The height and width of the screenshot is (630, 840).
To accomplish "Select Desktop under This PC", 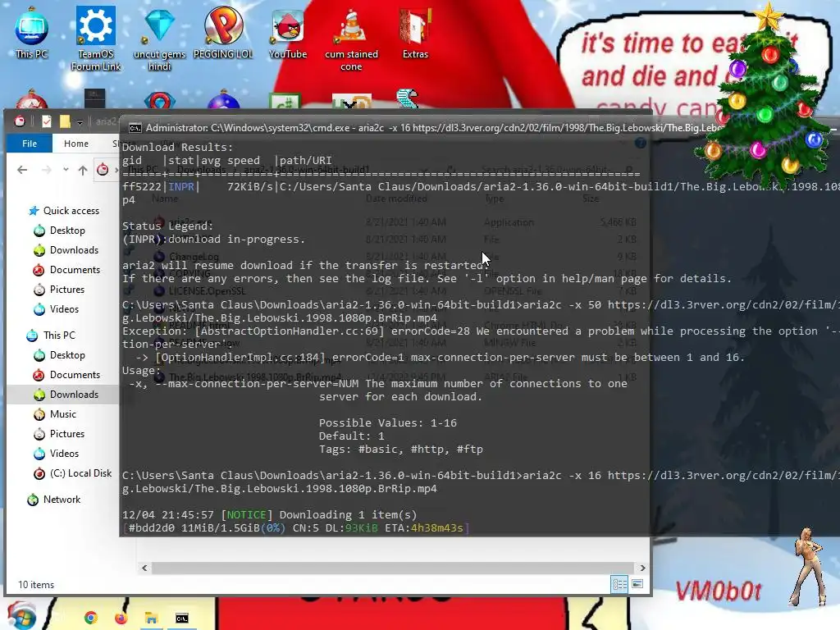I will (x=59, y=355).
